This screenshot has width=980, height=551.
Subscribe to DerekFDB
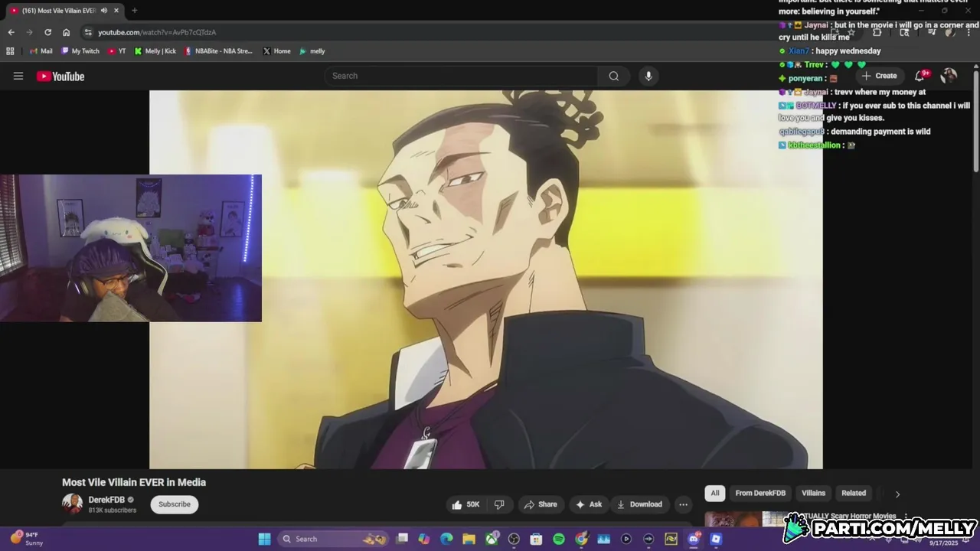tap(175, 504)
